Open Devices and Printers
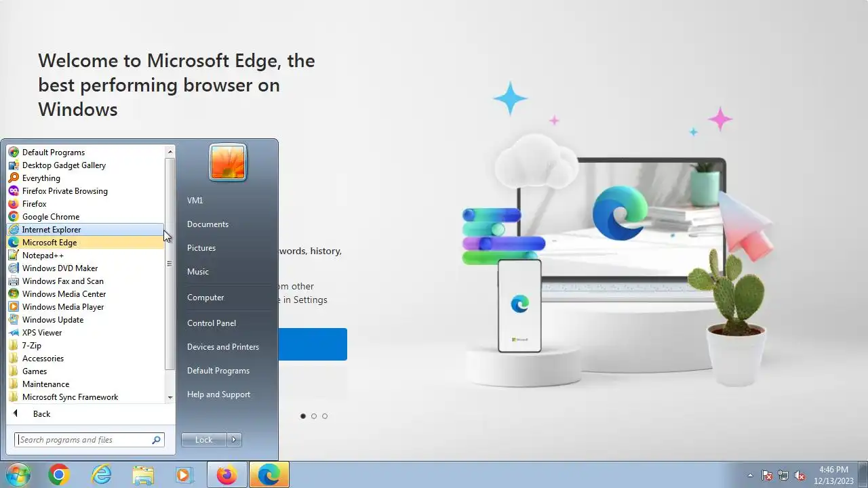Viewport: 868px width, 488px height. pyautogui.click(x=223, y=347)
